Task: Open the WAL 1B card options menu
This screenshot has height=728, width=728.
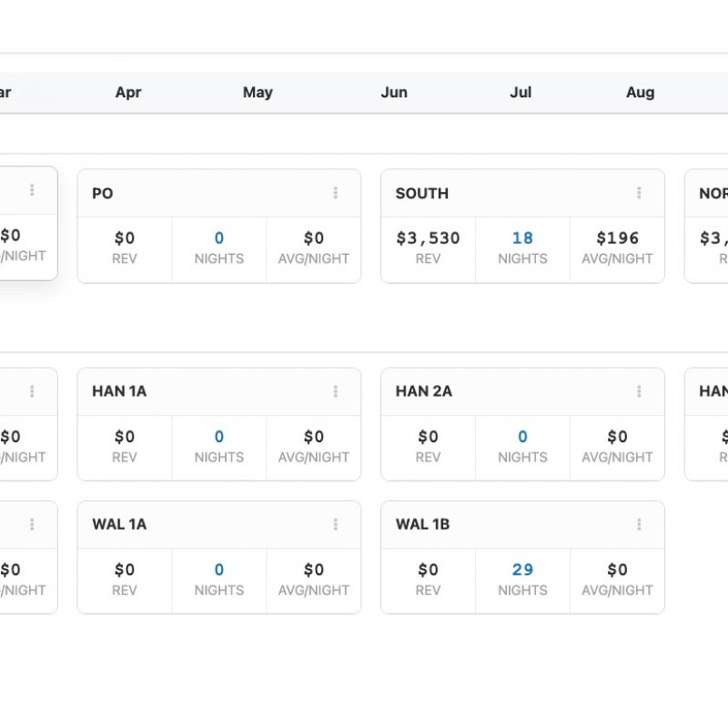Action: click(639, 524)
